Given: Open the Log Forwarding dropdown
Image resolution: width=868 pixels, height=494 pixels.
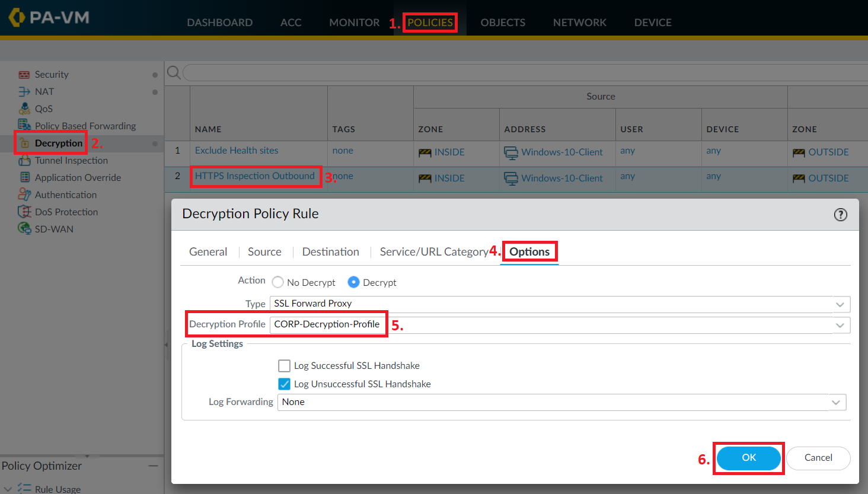Looking at the screenshot, I should (x=837, y=402).
